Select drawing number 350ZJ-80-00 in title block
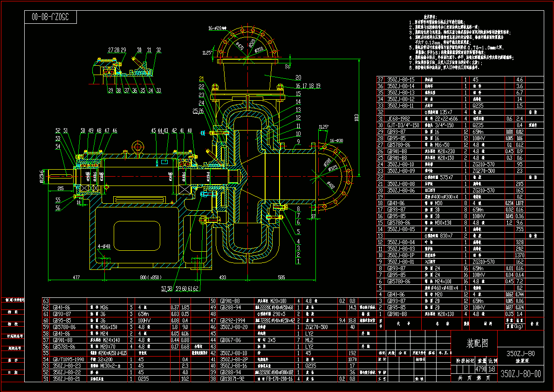 tap(521, 374)
